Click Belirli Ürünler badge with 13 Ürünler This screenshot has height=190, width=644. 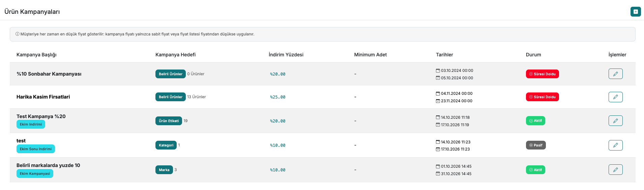[170, 97]
